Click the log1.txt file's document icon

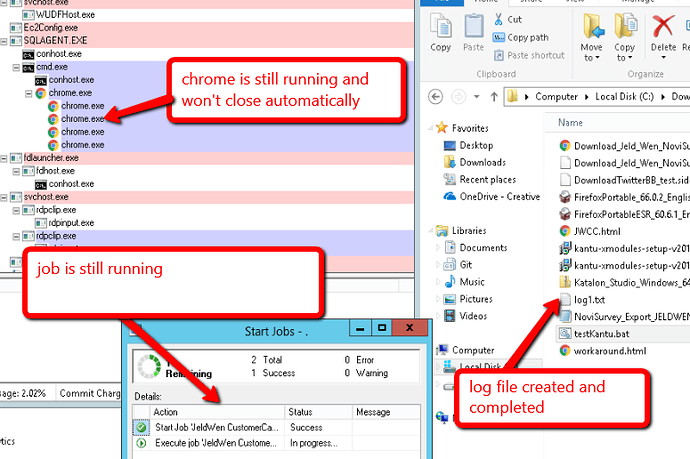pyautogui.click(x=565, y=300)
